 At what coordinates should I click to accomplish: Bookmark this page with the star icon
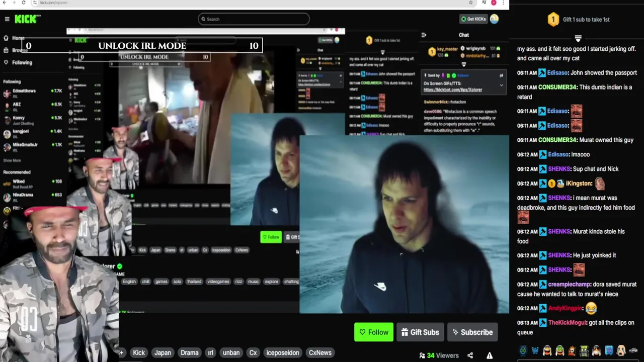(x=470, y=3)
